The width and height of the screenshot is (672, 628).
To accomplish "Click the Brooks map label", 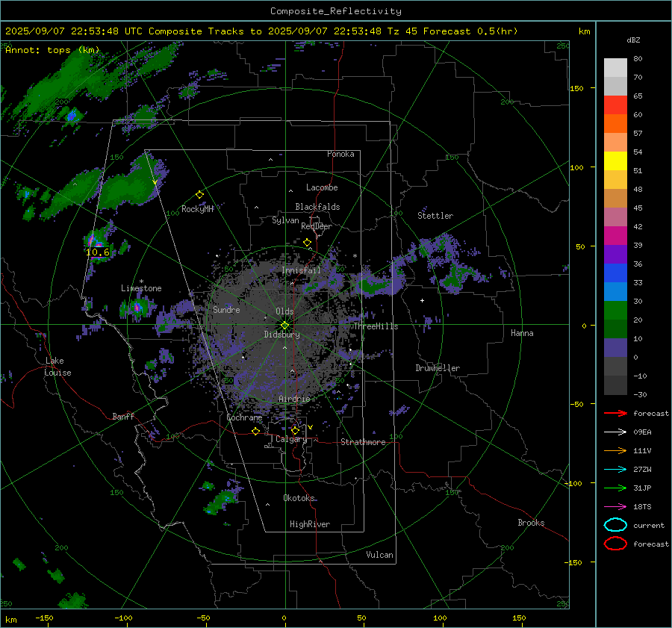I will click(531, 523).
